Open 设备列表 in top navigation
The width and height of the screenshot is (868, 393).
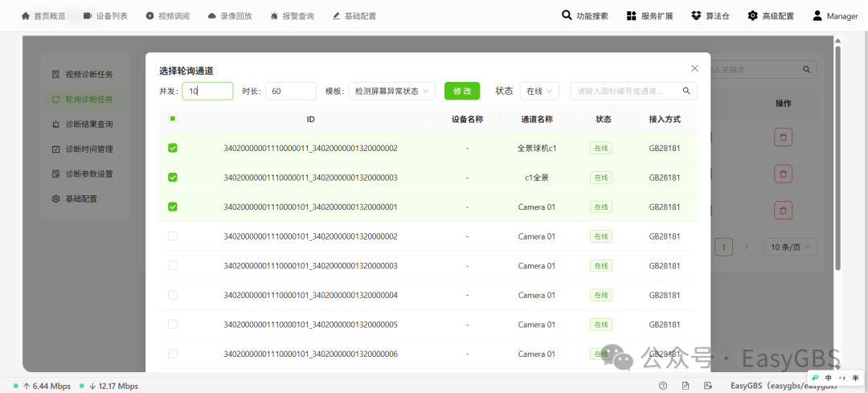105,16
